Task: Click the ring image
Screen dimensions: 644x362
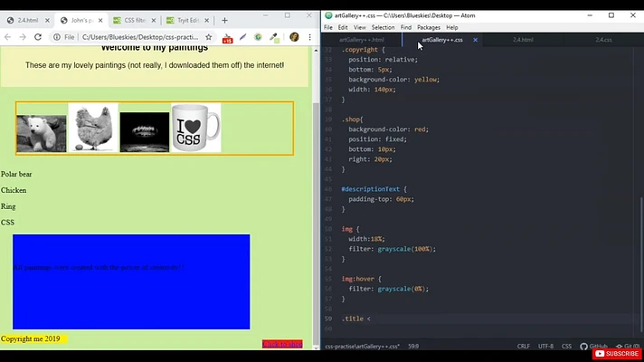Action: tap(145, 132)
